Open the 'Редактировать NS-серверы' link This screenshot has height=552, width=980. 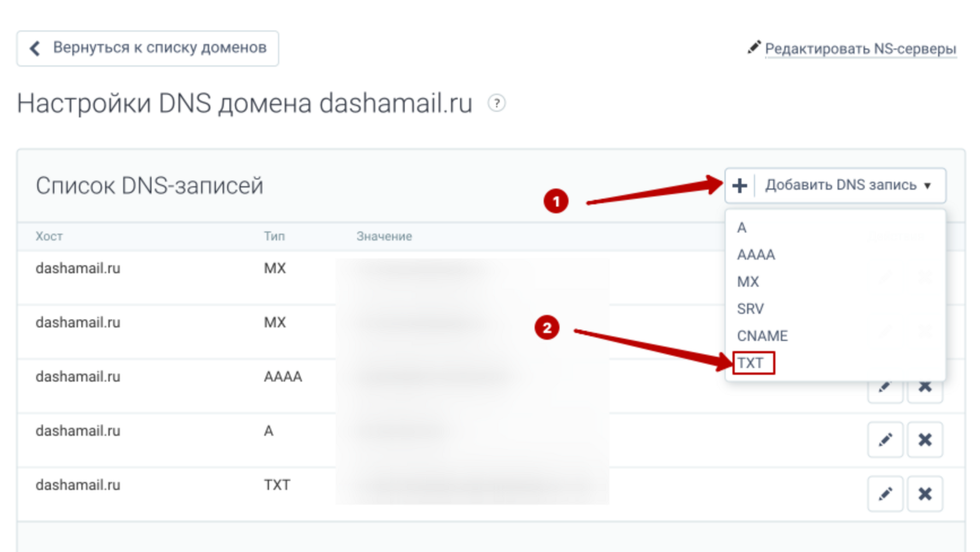point(860,49)
